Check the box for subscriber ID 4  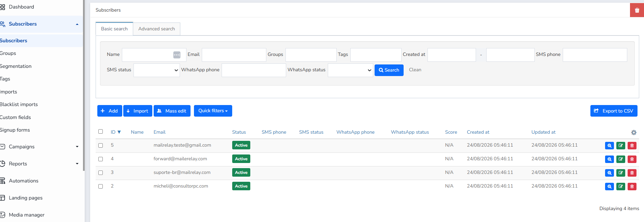(x=100, y=159)
